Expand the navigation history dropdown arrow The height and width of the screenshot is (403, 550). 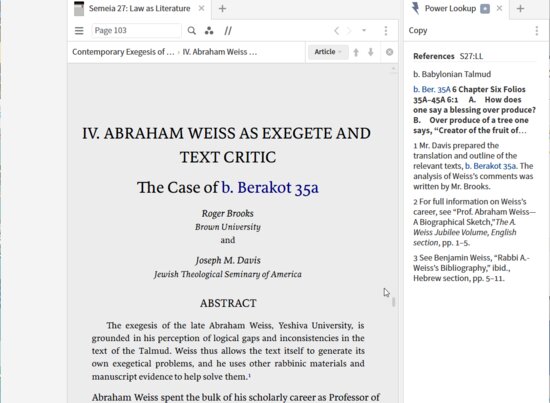point(364,31)
